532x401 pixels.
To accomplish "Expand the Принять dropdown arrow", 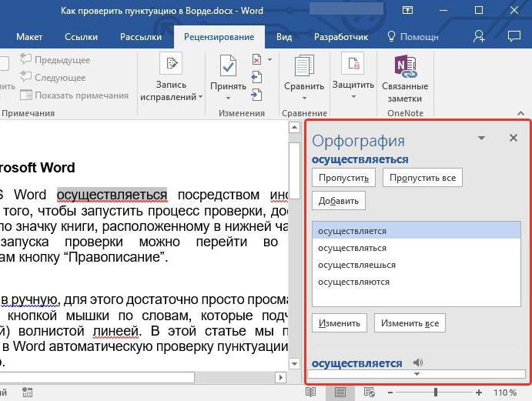I will tap(228, 98).
